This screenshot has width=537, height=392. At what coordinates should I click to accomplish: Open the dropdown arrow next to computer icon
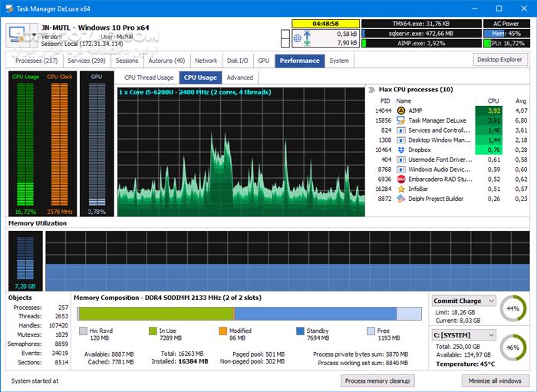pyautogui.click(x=34, y=35)
